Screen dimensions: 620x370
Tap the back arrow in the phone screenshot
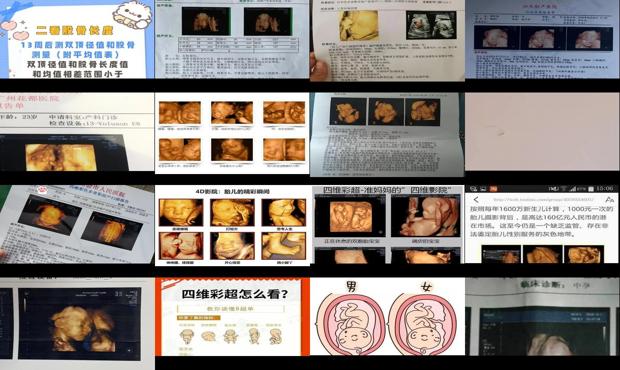476,200
